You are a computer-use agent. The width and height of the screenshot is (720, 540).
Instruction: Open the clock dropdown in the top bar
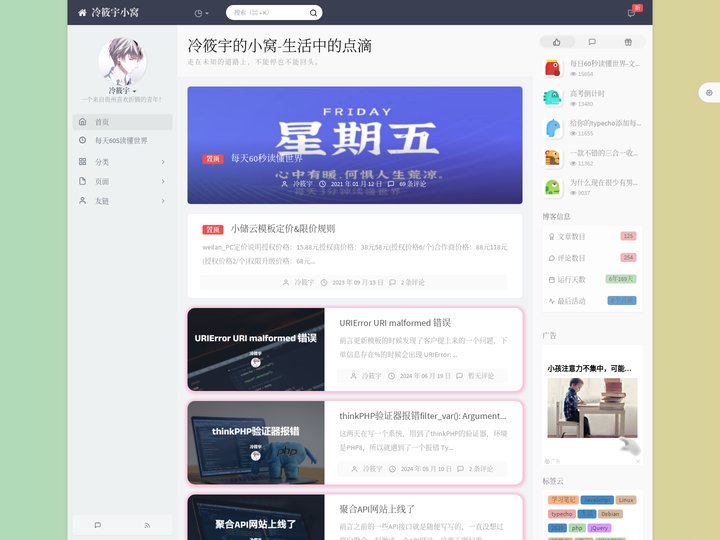pos(202,13)
